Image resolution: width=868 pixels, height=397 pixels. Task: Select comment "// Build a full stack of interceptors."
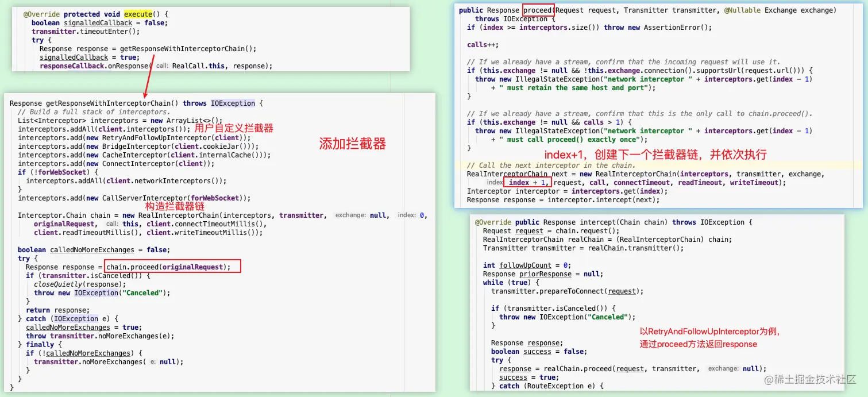pos(94,111)
